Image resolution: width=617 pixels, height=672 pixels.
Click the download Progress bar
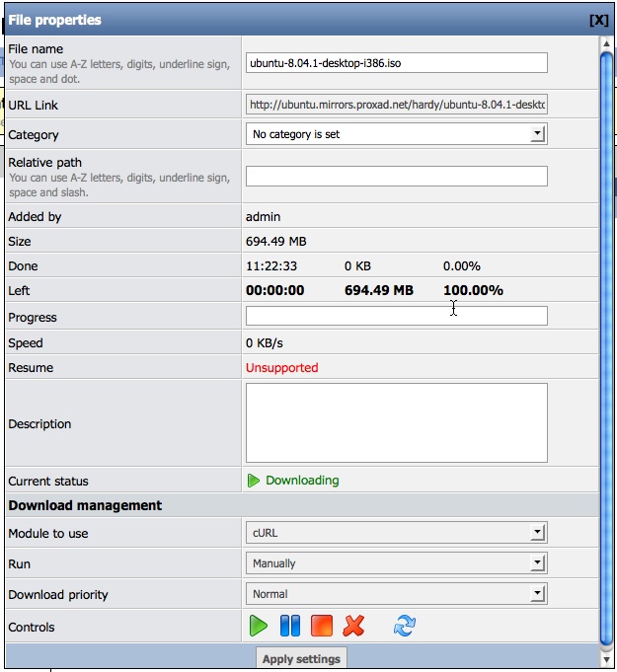coord(396,316)
